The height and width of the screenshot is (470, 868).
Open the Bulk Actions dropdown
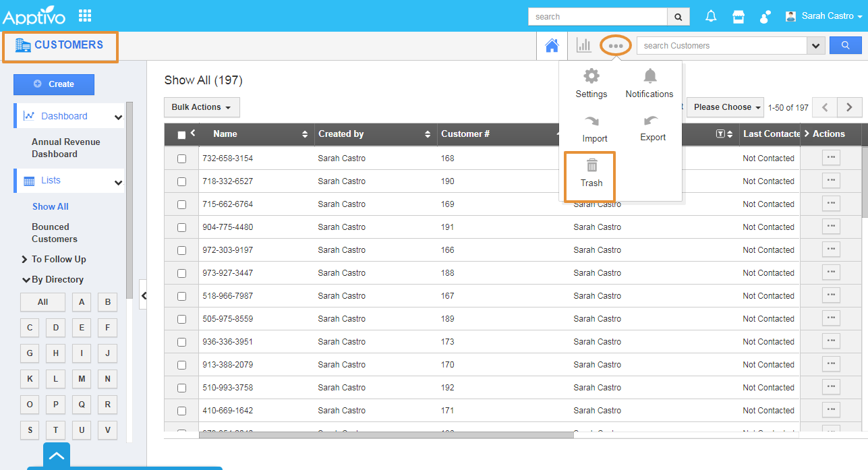(201, 107)
